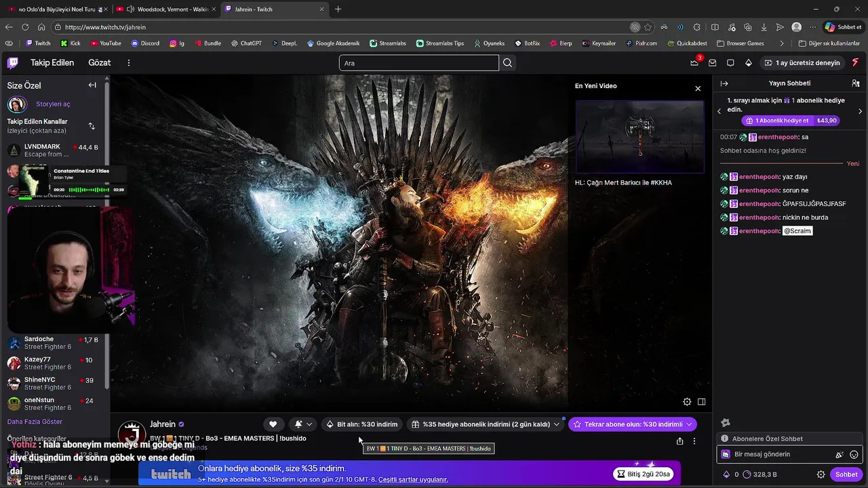Viewport: 868px width, 488px height.
Task: Open the Sardoche channel in sidebar
Action: pyautogui.click(x=54, y=343)
